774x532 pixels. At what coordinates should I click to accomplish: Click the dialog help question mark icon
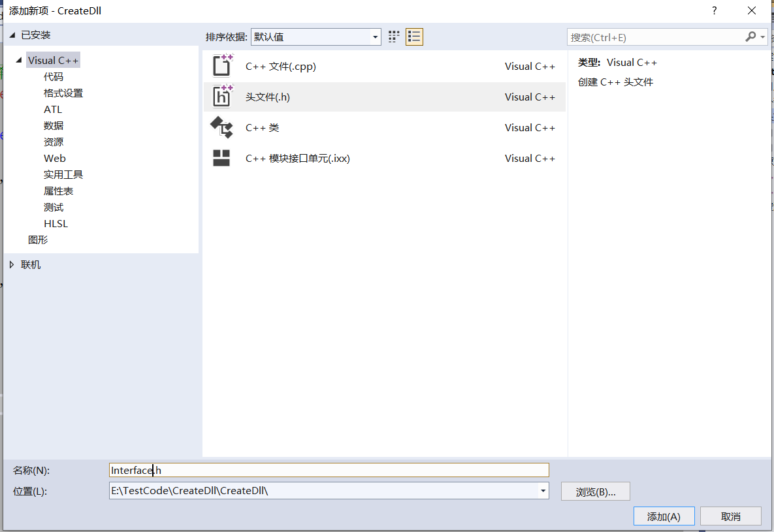714,10
